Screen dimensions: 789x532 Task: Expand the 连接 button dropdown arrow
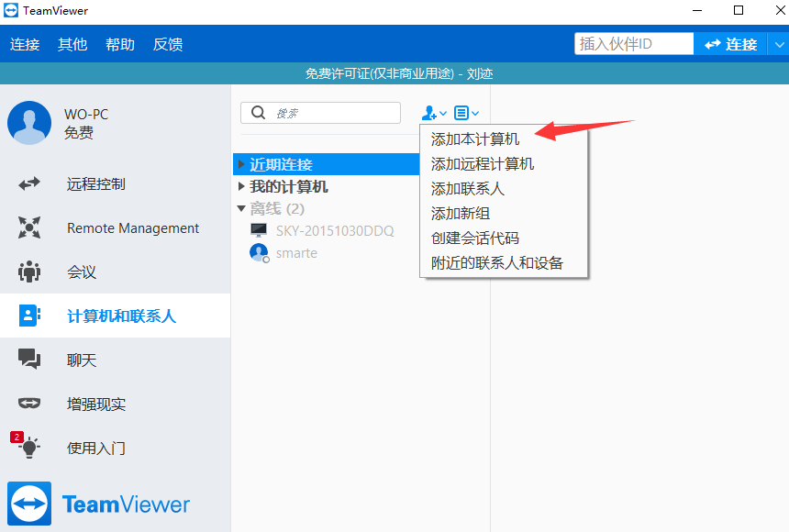[x=778, y=44]
